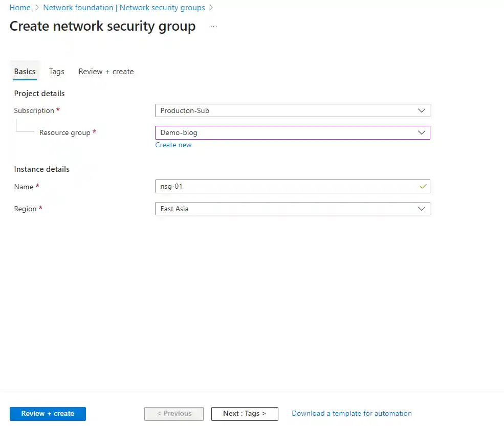Open the Demo-blog resource group dropdown
Image resolution: width=504 pixels, height=426 pixels.
pyautogui.click(x=292, y=132)
